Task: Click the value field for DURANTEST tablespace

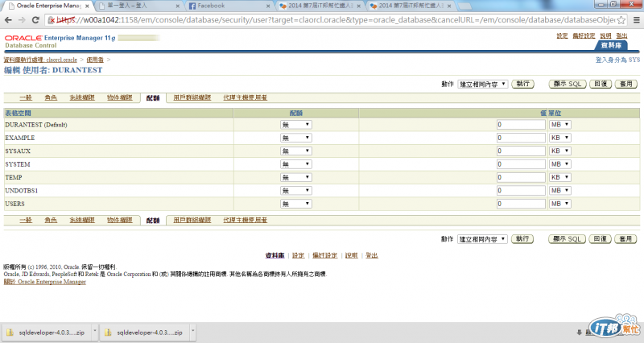Action: pos(521,125)
